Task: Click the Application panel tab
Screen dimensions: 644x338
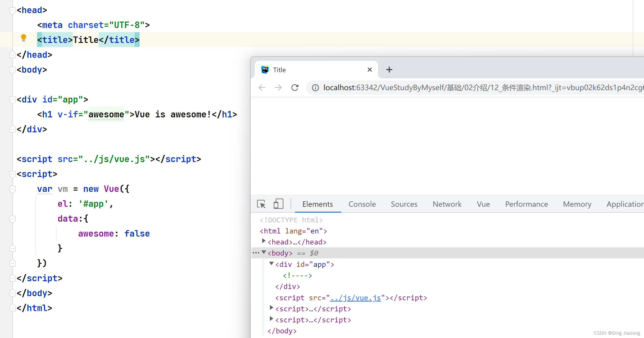Action: pos(625,204)
